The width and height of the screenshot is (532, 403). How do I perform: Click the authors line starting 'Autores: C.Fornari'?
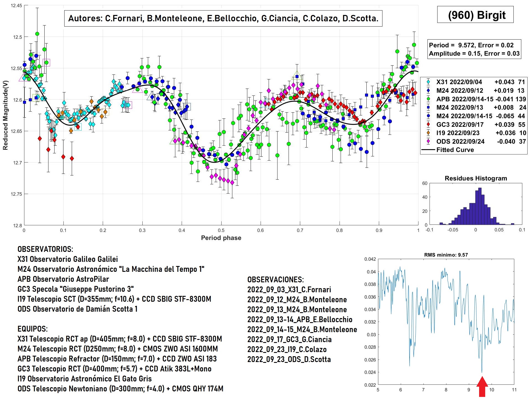pos(223,18)
